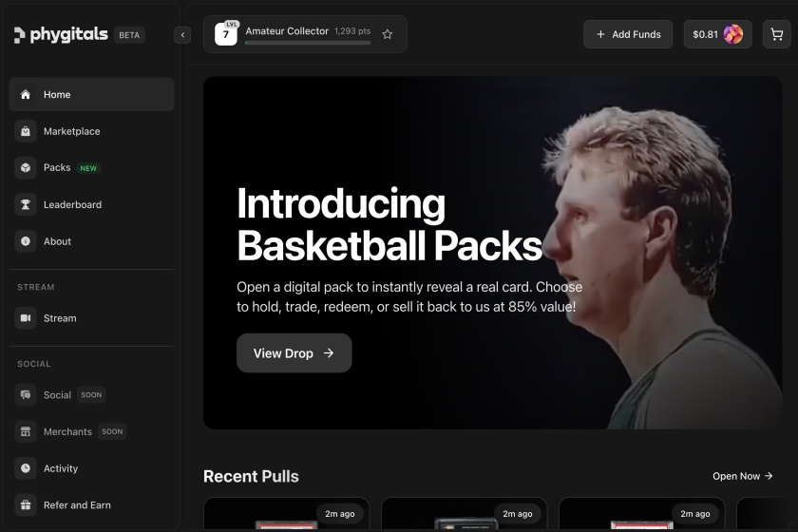Click the Leaderboard trophy icon
The image size is (798, 532).
point(26,204)
